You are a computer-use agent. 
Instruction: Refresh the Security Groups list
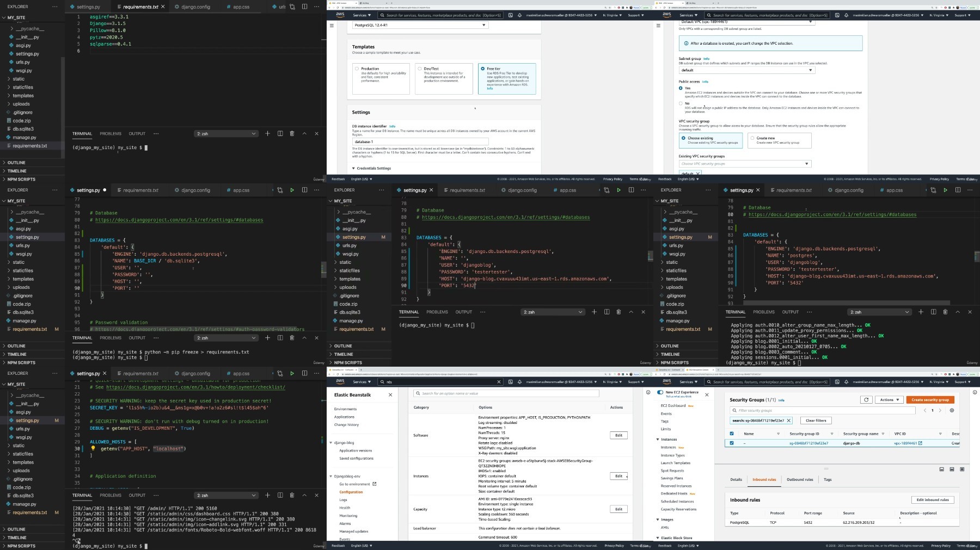(866, 400)
